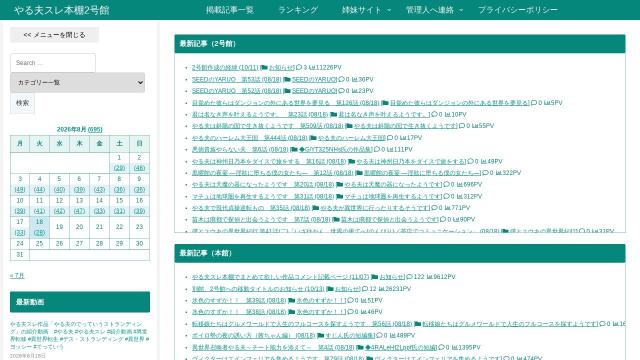The width and height of the screenshot is (640, 360).
Task: Click the chart icon next to 26231PV
Action: (x=382, y=289)
